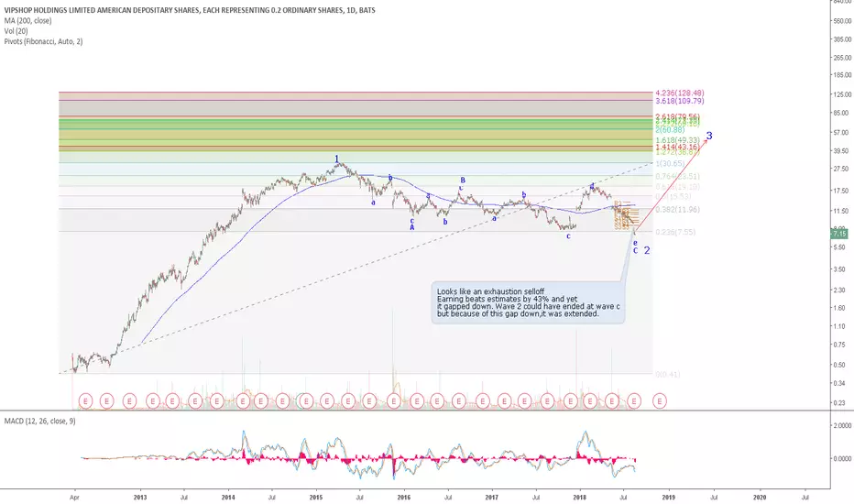
Task: Select the 1.414(43.16) Fibonacci level label
Action: tap(677, 148)
